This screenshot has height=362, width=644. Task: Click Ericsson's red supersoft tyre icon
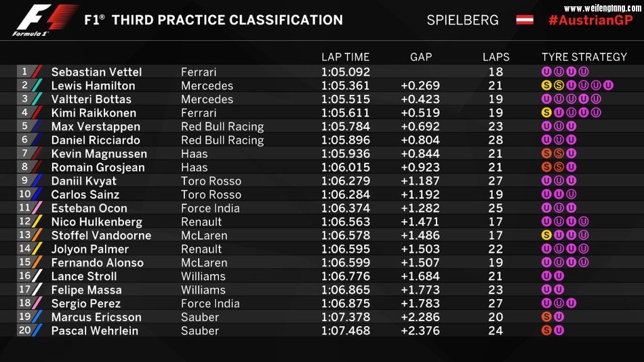pos(546,317)
